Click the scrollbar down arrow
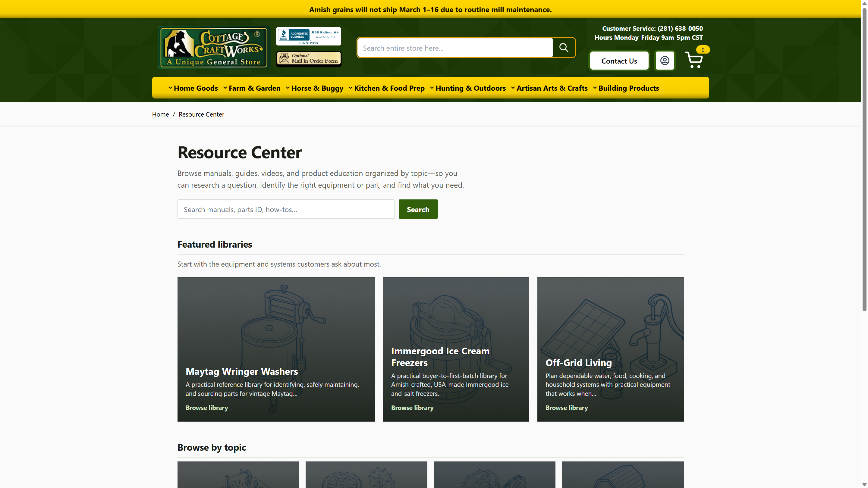This screenshot has height=488, width=868. tap(864, 485)
